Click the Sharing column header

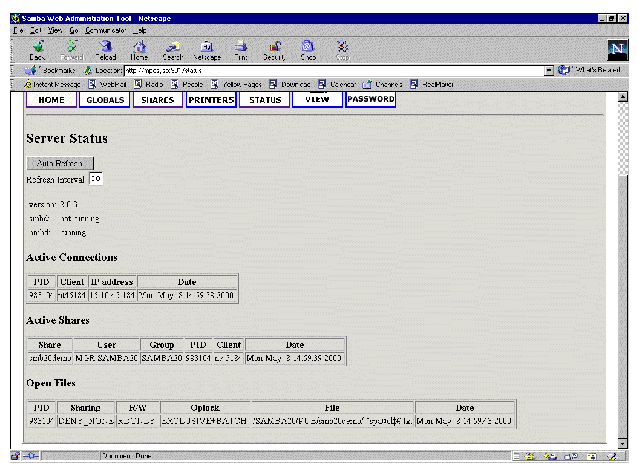[86, 408]
